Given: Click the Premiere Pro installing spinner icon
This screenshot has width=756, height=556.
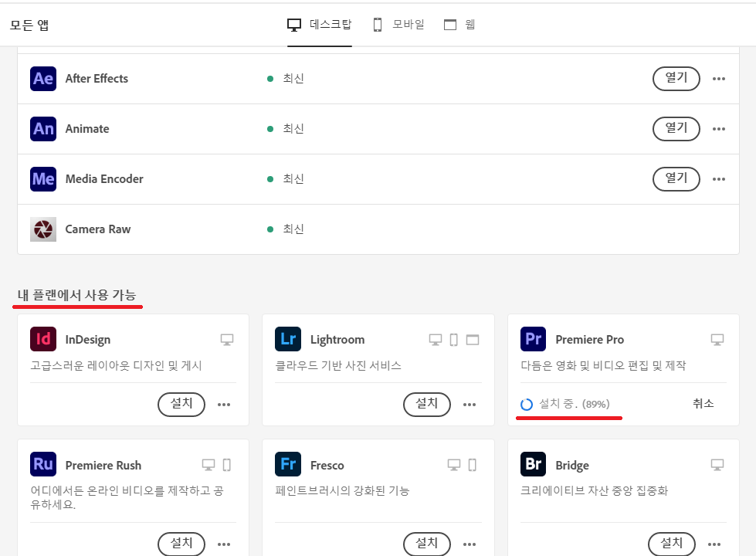Looking at the screenshot, I should tap(527, 404).
